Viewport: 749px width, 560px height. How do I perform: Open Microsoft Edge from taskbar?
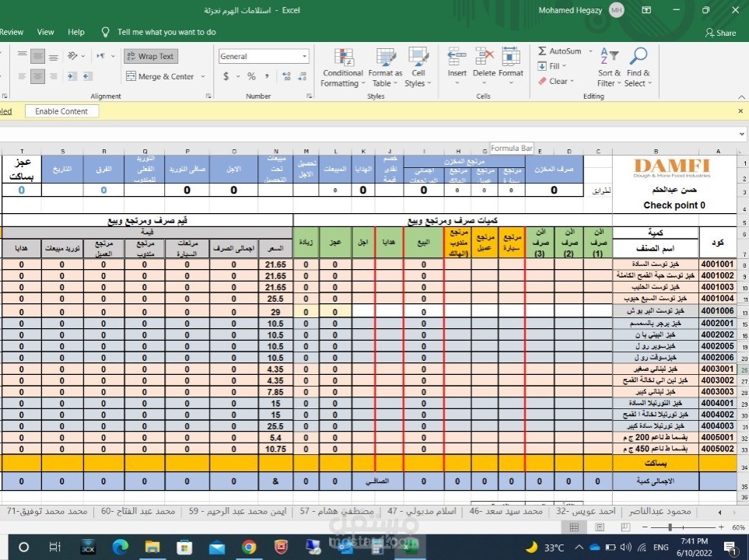(x=120, y=547)
